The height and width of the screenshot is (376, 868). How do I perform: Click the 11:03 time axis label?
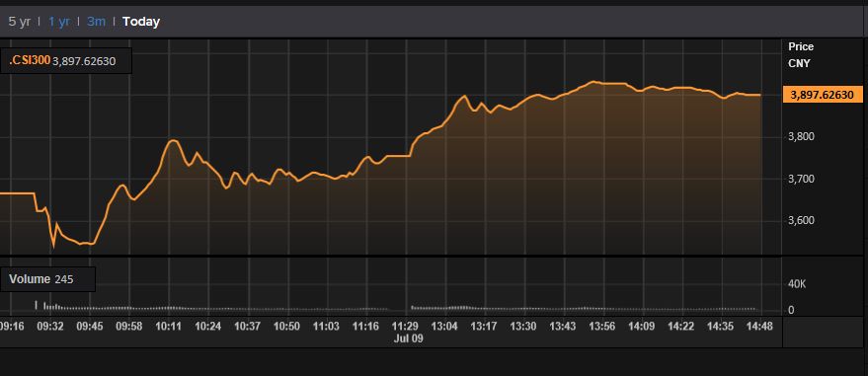(x=326, y=327)
